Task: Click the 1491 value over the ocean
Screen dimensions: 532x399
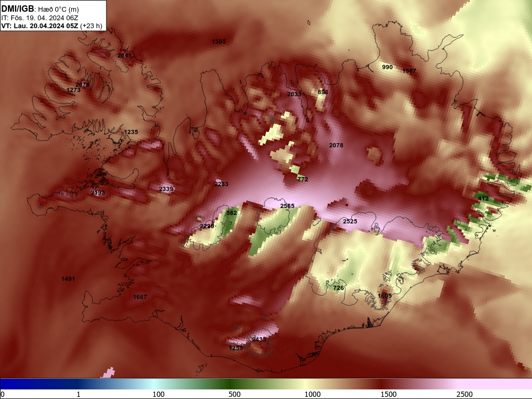Action: coord(68,279)
